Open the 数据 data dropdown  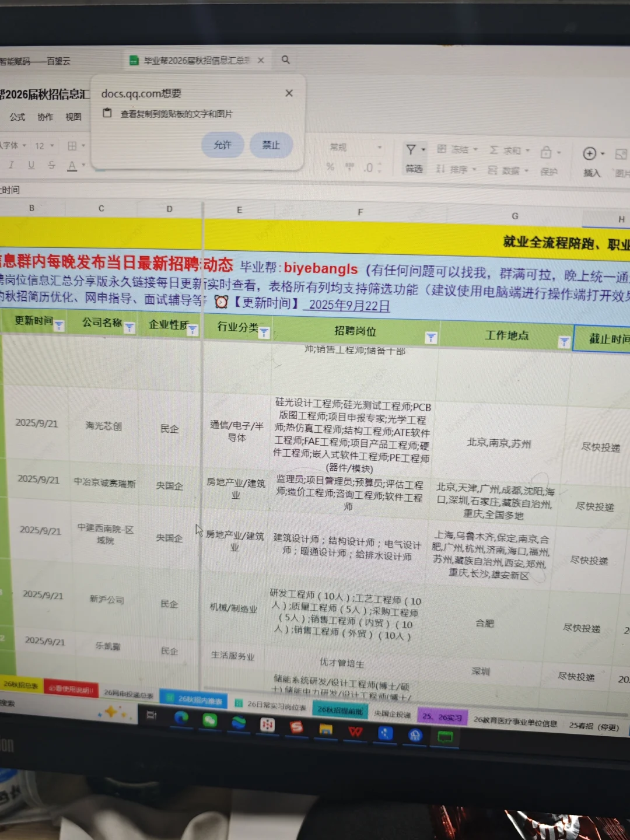tap(508, 170)
